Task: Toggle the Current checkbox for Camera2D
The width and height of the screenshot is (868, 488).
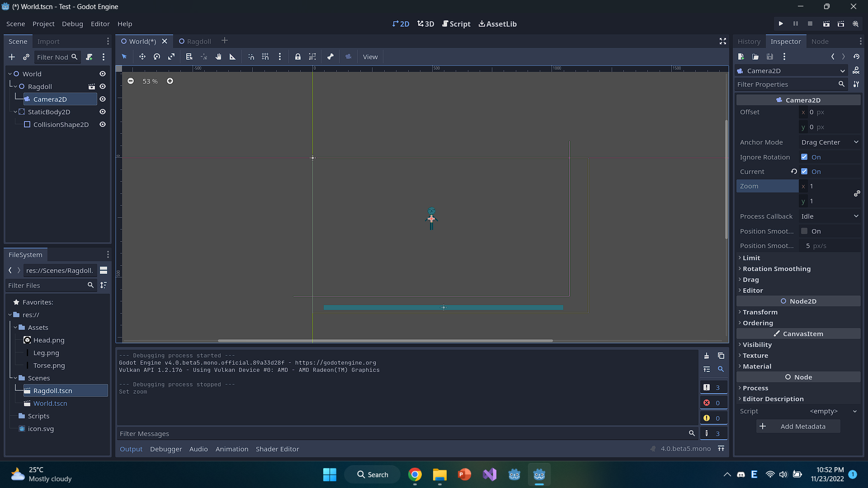Action: (x=804, y=172)
